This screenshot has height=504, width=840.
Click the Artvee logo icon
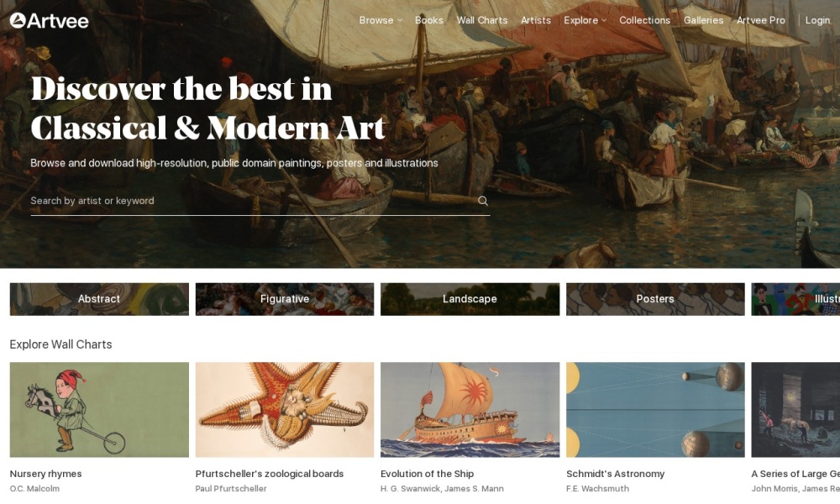[x=18, y=20]
